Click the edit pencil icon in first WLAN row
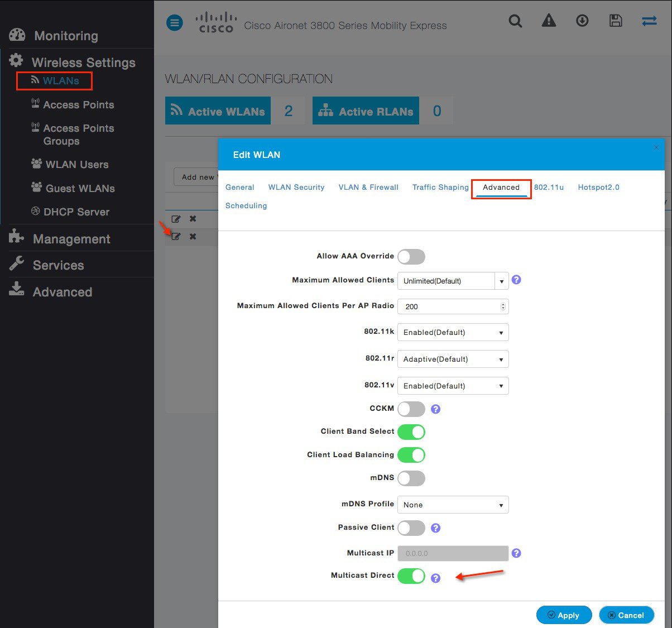 (176, 219)
